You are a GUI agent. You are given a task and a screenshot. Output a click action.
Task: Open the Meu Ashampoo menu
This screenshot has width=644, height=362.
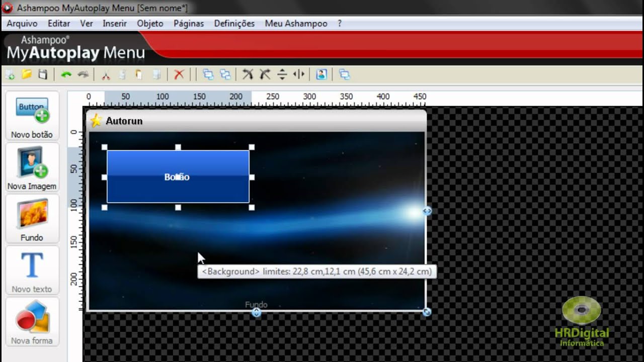pos(296,24)
